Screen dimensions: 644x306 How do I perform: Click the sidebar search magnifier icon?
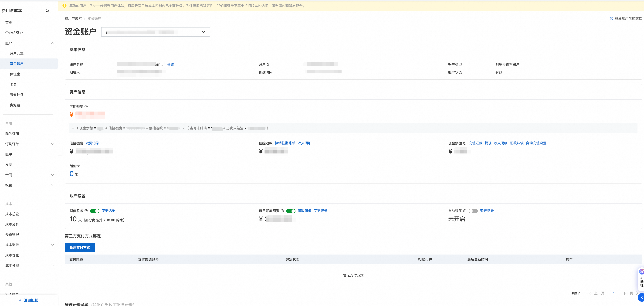(47, 11)
